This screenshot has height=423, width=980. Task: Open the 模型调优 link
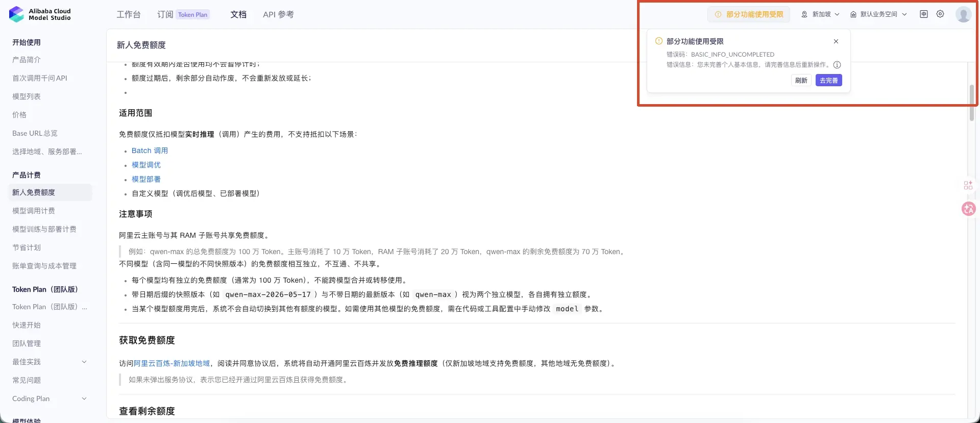point(146,165)
